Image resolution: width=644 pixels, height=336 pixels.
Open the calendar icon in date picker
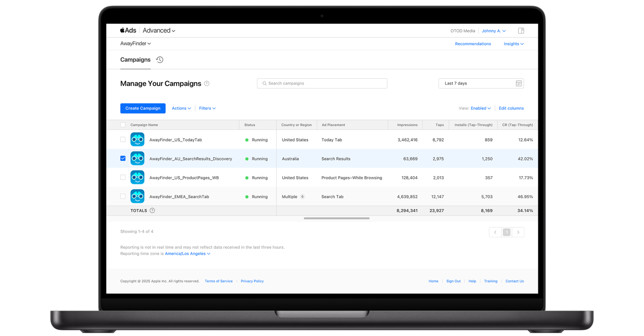pos(519,83)
